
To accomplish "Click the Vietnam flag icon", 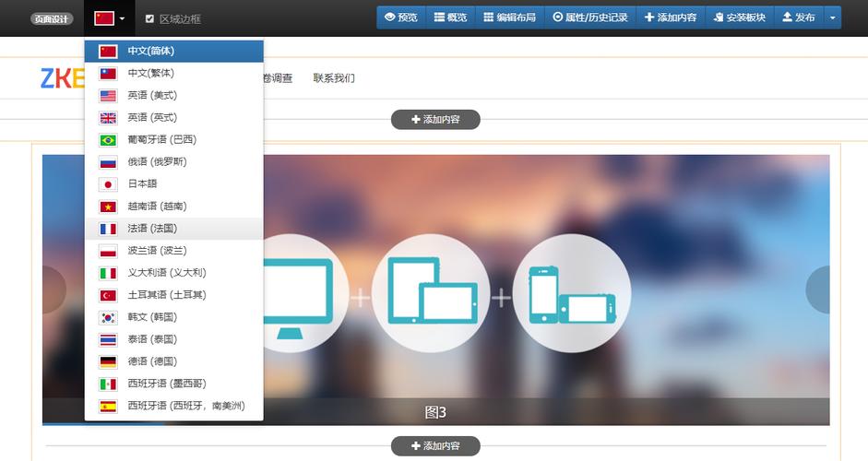I will coord(108,207).
